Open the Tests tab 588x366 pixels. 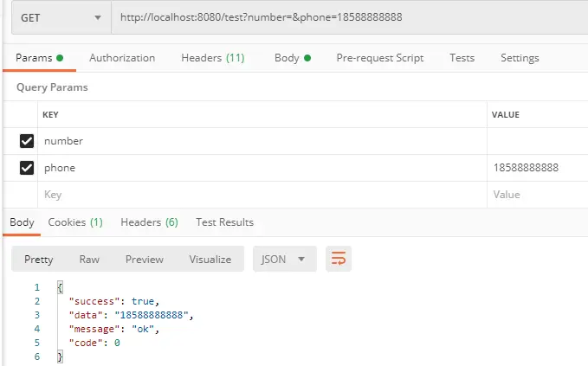pyautogui.click(x=462, y=58)
